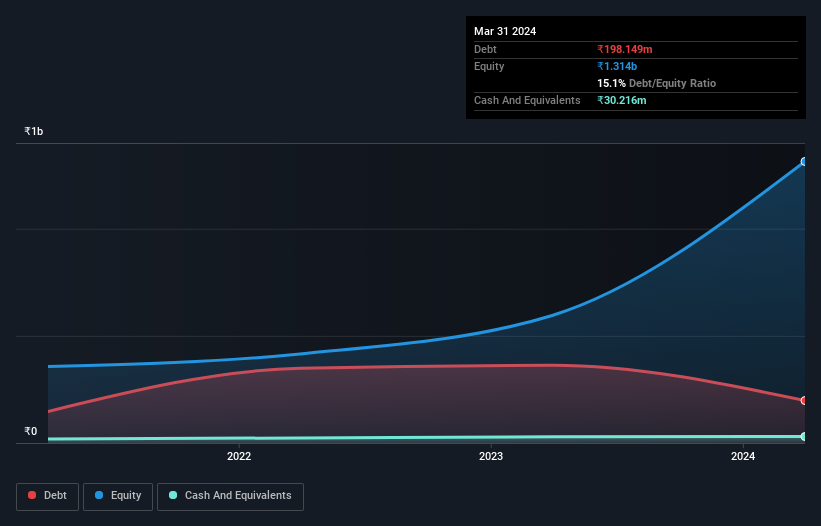Select the Debt data point at Mar 2024
Image resolution: width=821 pixels, height=526 pixels.
[x=804, y=400]
